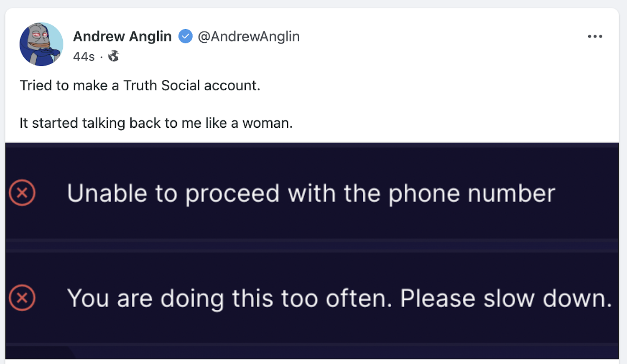Click "You are doing this too often" text
Image resolution: width=627 pixels, height=364 pixels.
(x=229, y=298)
